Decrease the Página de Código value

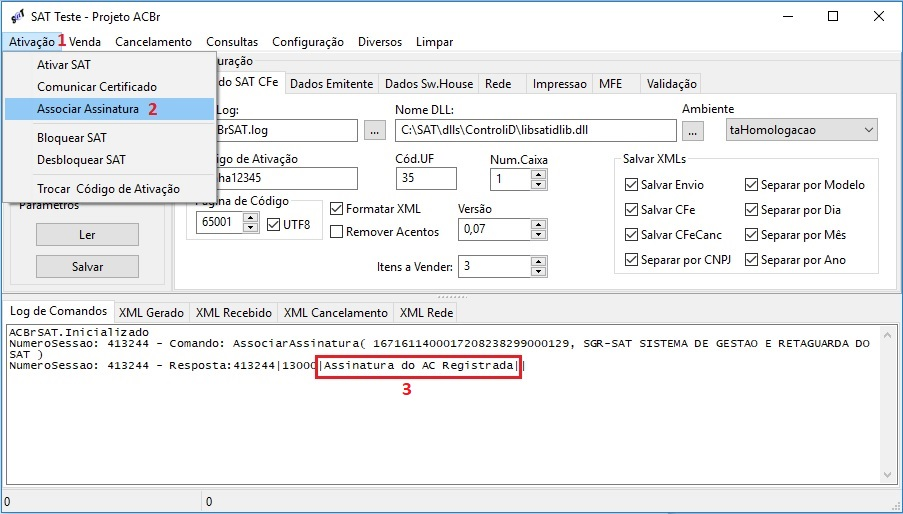250,227
